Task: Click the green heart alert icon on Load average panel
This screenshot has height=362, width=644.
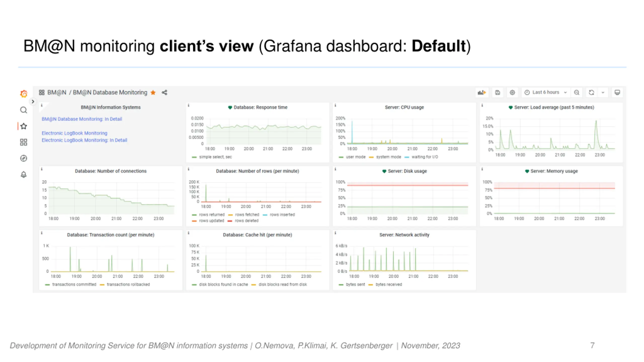Action: point(511,107)
